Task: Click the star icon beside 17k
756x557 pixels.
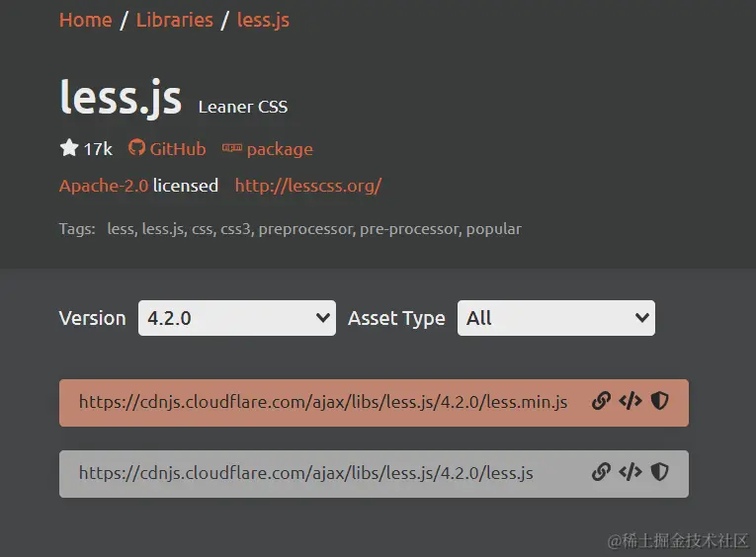Action: (x=69, y=147)
